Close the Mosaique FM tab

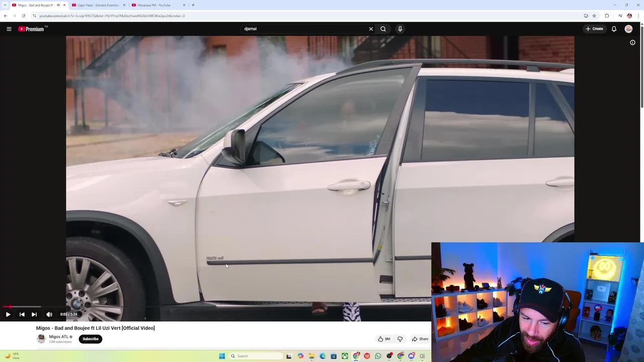pos(184,5)
